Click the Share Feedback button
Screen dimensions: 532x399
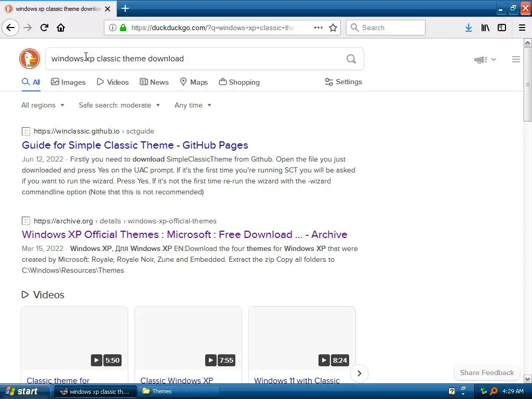click(x=487, y=373)
